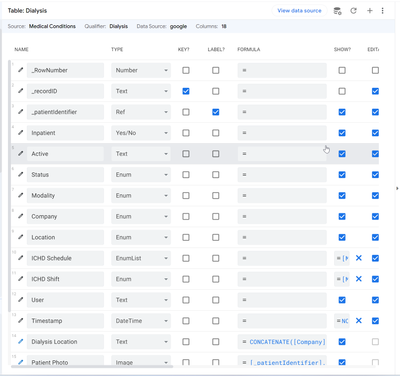
Task: Click the NAME column header
Action: point(21,49)
